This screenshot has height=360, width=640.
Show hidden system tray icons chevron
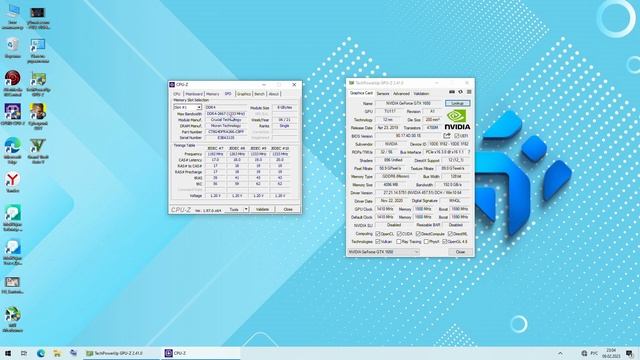coord(560,353)
